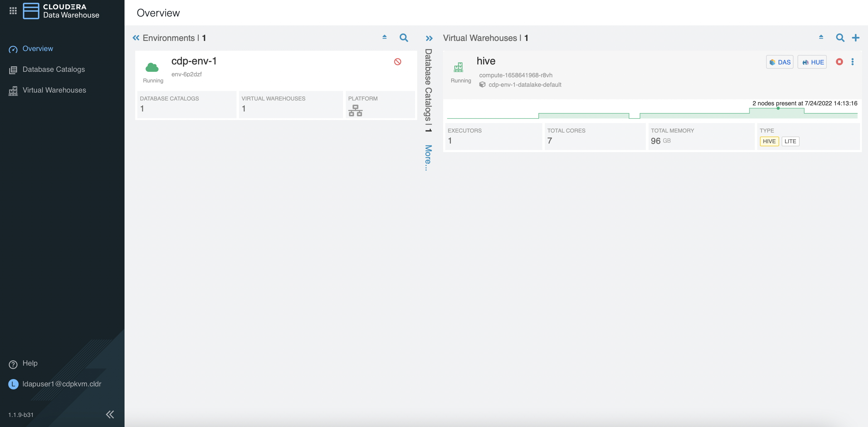868x427 pixels.
Task: Stop the hive virtual warehouse
Action: pos(839,62)
